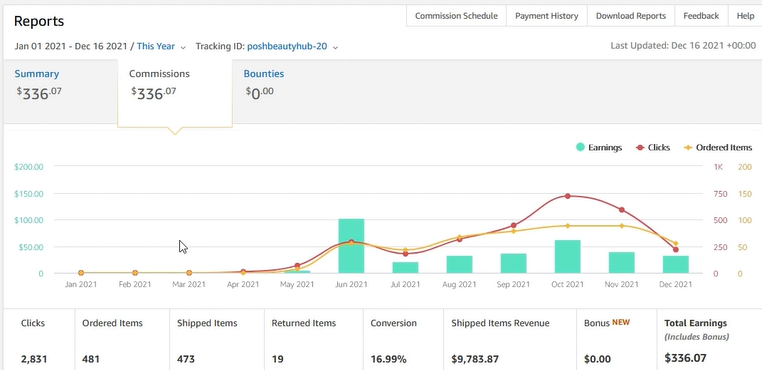Click the Nov 2021 clicks data point
762x370 pixels.
tap(622, 210)
